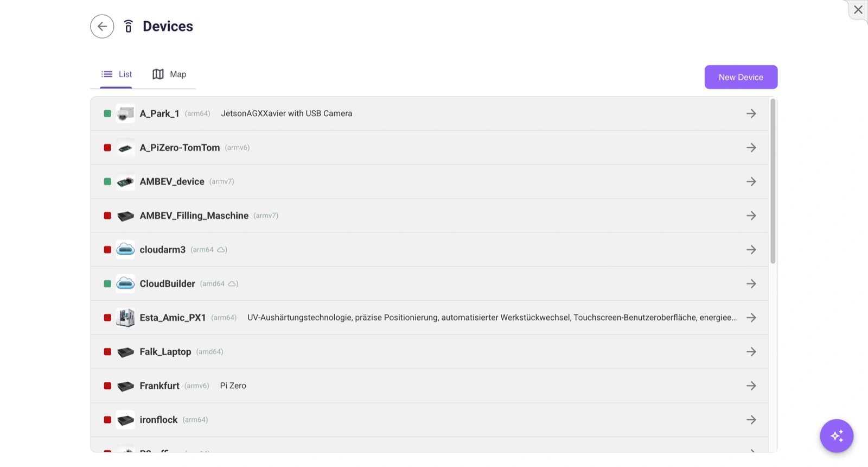The width and height of the screenshot is (868, 467).
Task: Click the AMBEV_device board icon
Action: tap(125, 181)
